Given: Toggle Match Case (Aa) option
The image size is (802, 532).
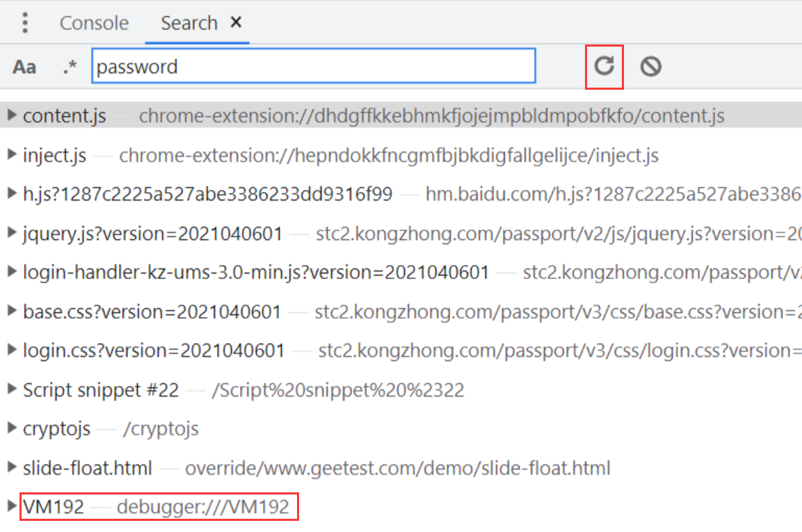Looking at the screenshot, I should coord(24,67).
